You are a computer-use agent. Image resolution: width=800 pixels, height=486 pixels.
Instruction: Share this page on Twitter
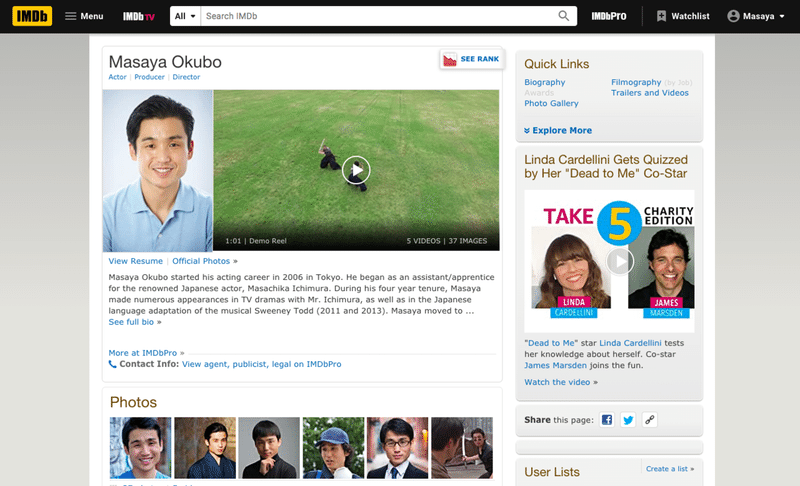[628, 420]
